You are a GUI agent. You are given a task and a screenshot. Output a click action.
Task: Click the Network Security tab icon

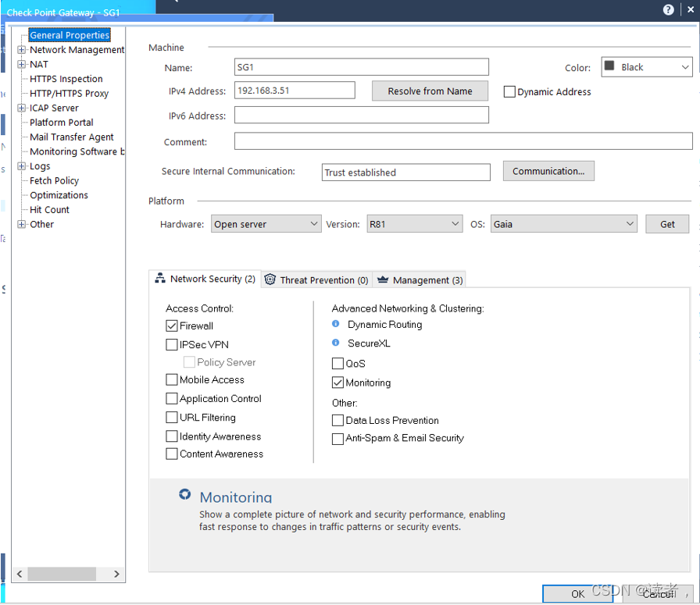(160, 279)
